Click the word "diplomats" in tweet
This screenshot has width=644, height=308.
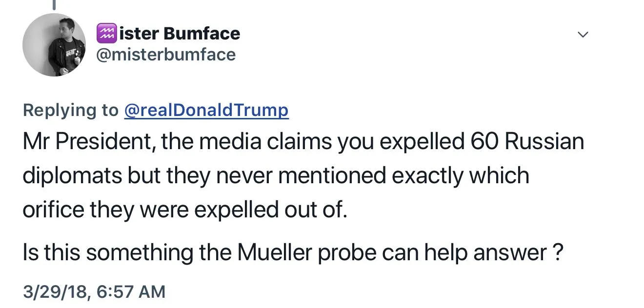[72, 175]
